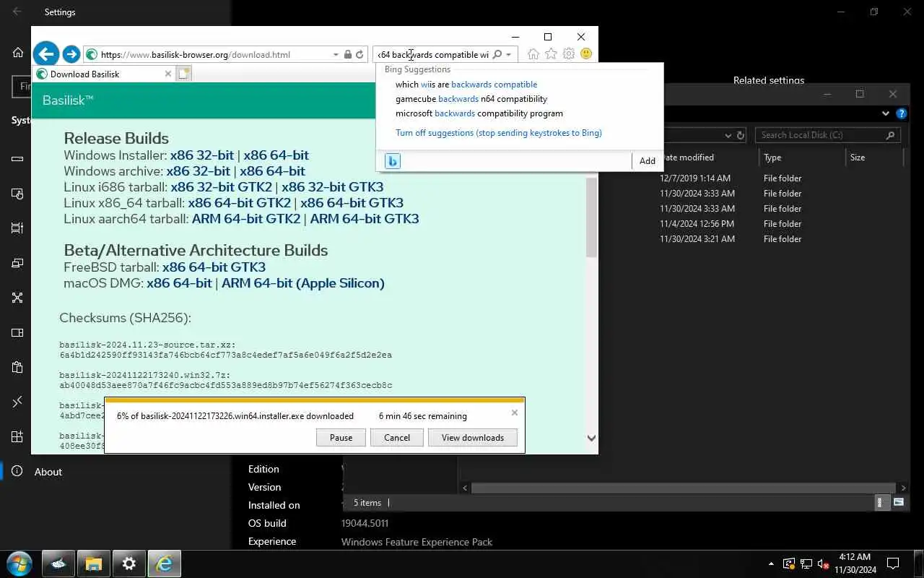Click into the IE address bar URL
This screenshot has width=924, height=578.
point(196,54)
